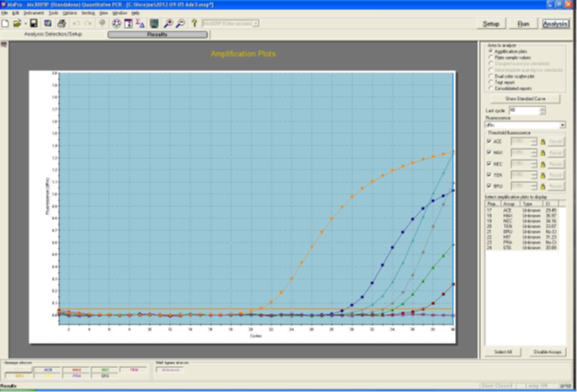Open the Fluorescence dRn dropdown

pos(561,125)
